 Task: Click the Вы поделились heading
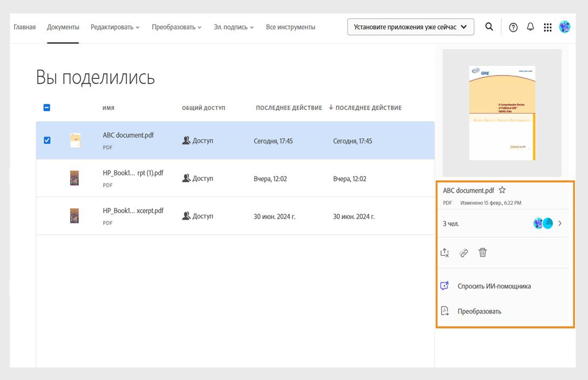(x=95, y=78)
